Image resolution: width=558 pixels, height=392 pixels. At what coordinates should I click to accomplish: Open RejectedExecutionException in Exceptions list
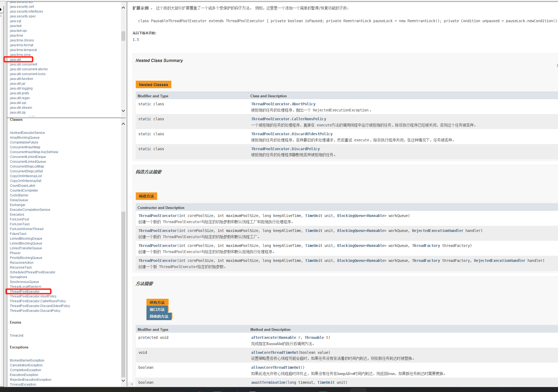tap(30, 380)
